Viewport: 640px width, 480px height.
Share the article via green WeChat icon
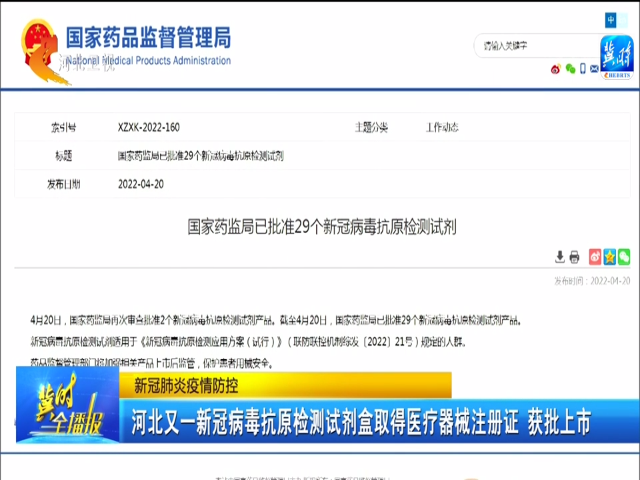point(624,257)
